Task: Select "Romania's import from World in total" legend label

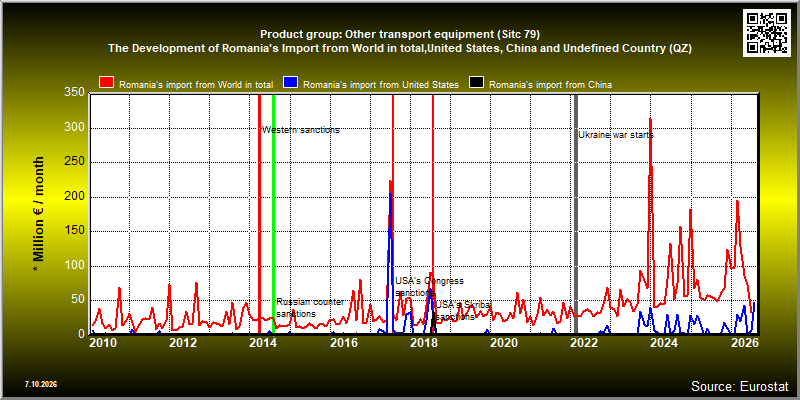Action: click(x=196, y=85)
